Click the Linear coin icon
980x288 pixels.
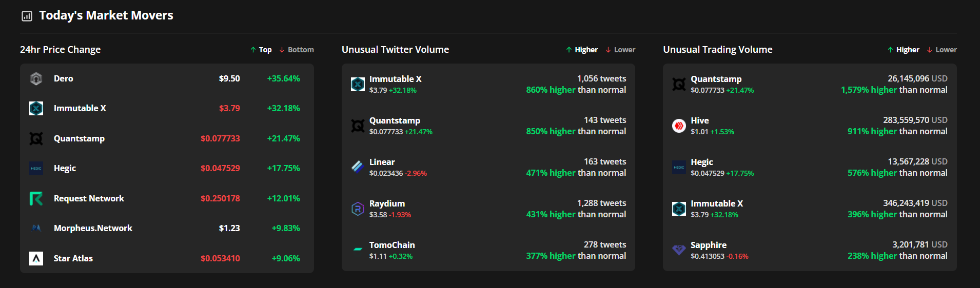tap(358, 167)
